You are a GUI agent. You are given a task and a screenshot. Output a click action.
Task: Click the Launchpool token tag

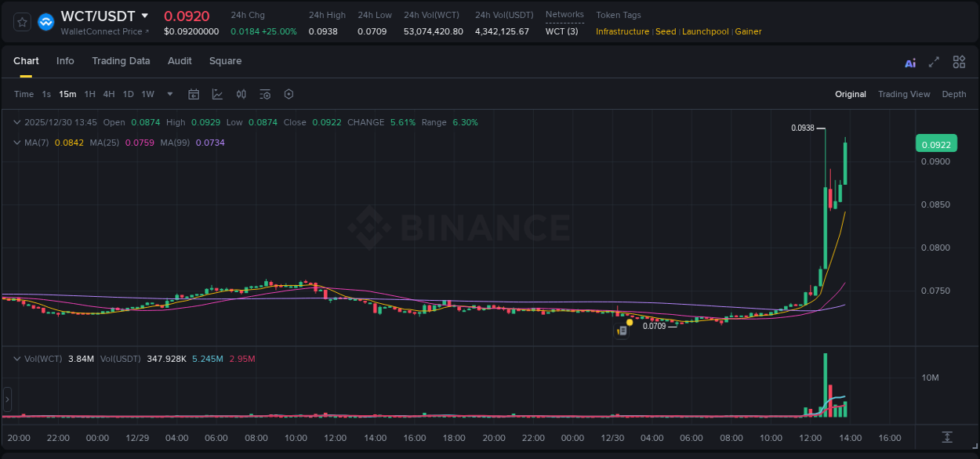(705, 31)
